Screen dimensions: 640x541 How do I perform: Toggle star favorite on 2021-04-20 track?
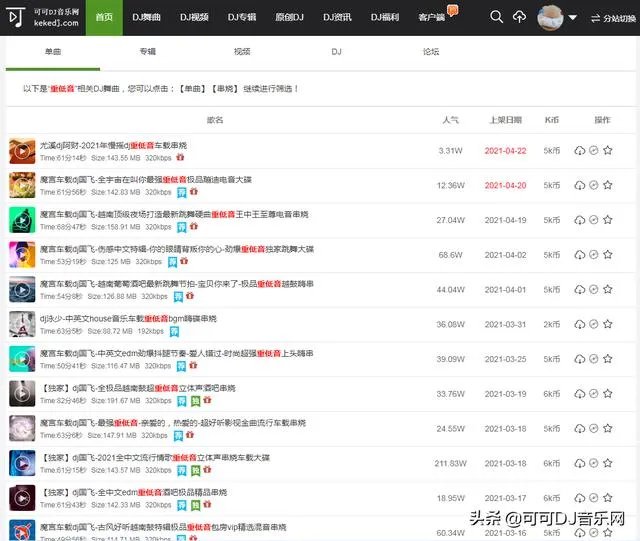[607, 186]
